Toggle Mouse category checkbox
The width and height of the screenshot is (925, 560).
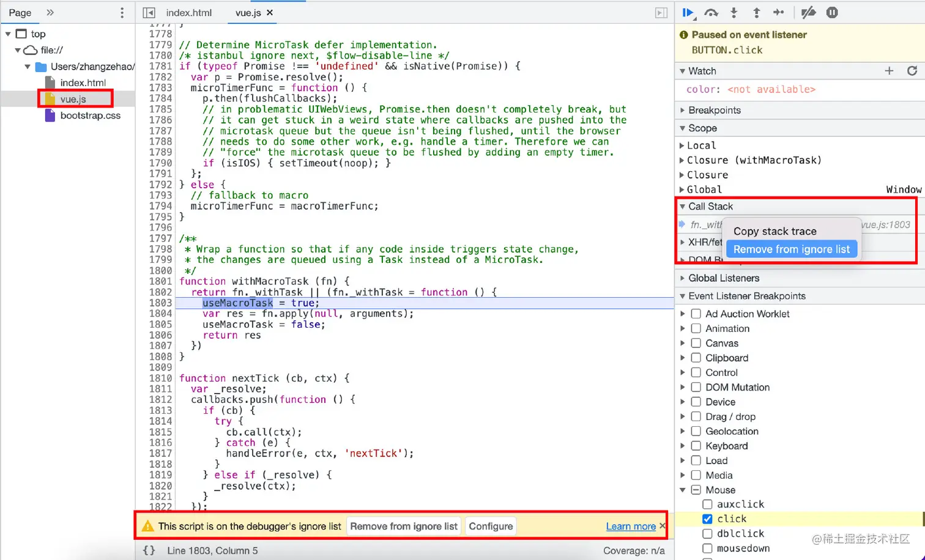(x=696, y=490)
